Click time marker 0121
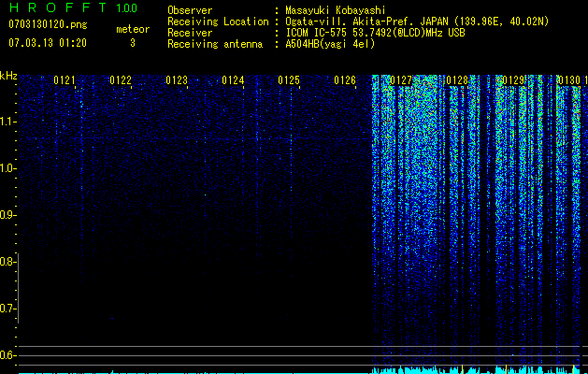This screenshot has width=588, height=374. 65,80
